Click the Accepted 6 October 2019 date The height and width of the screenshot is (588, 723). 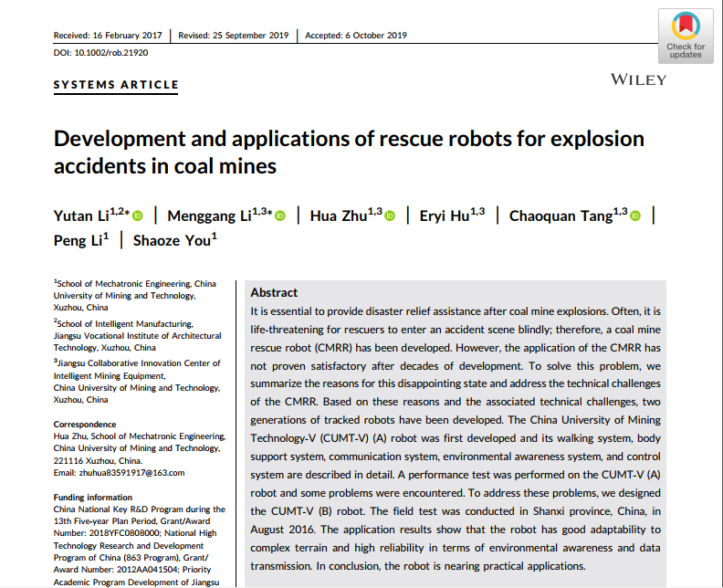pyautogui.click(x=357, y=36)
